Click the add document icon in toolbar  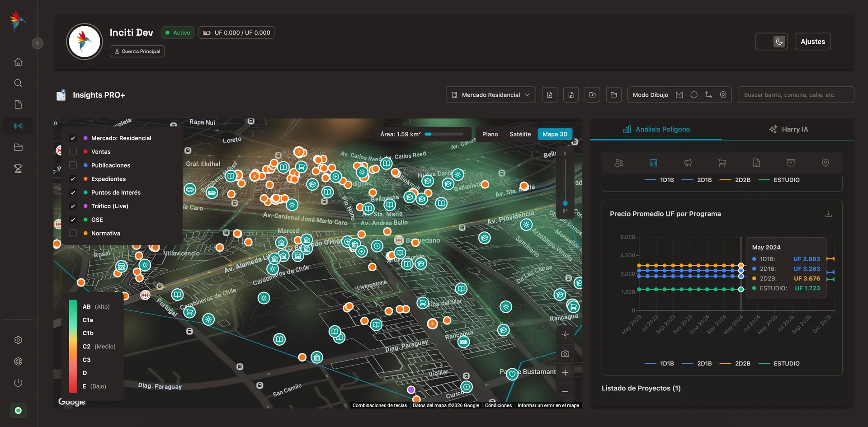549,95
